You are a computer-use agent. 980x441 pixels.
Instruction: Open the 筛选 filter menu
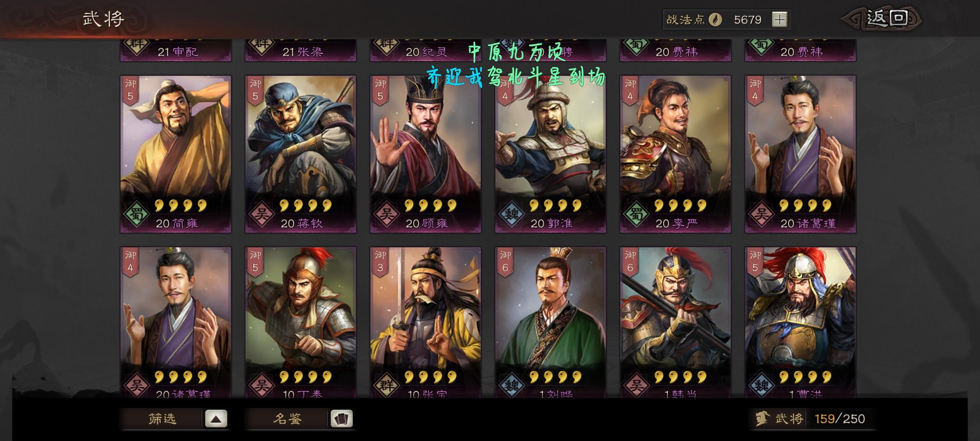coord(162,419)
